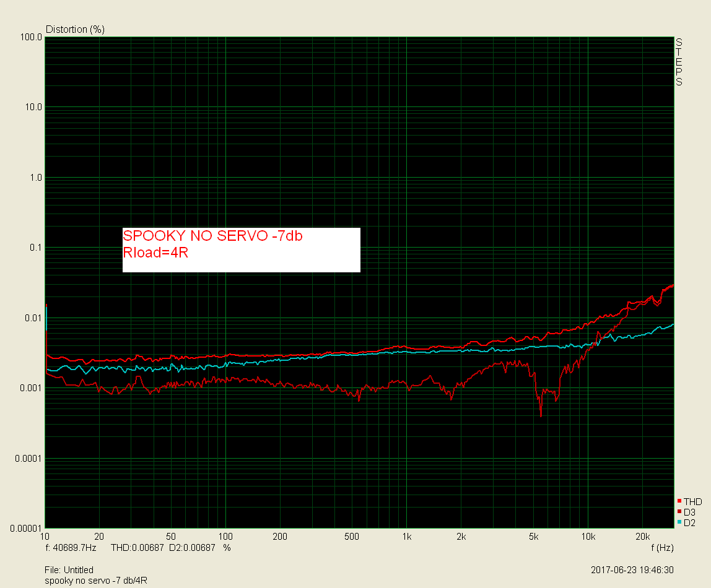
Task: Click the 20k frequency tick label
Action: pyautogui.click(x=642, y=537)
